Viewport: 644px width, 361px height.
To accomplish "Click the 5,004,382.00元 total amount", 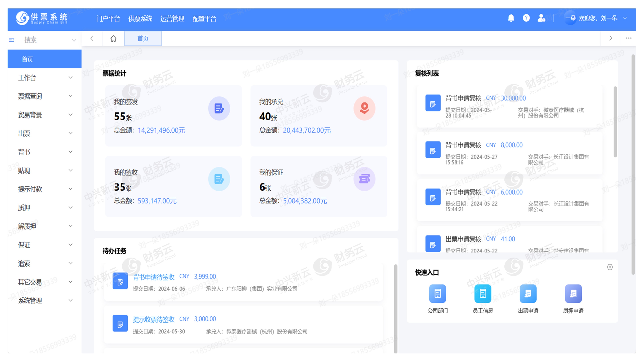I will [305, 201].
